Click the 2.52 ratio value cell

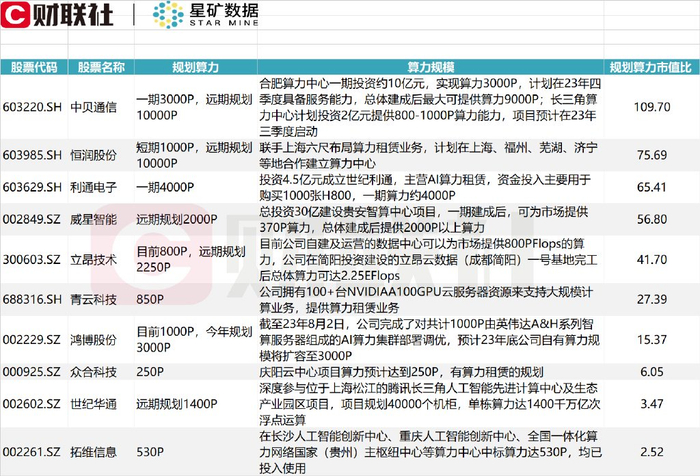652,452
